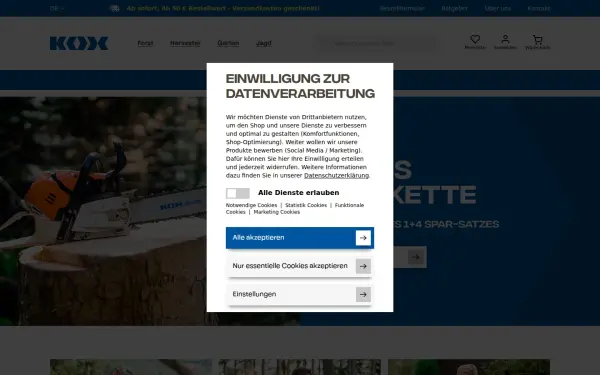Viewport: 600px width, 375px height.
Task: Click the free shipping banner text
Action: click(x=223, y=8)
